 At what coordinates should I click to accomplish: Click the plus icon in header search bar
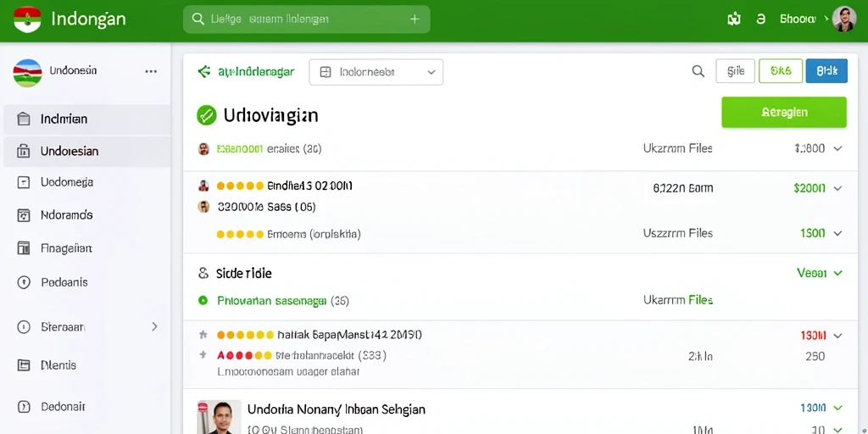pos(414,19)
